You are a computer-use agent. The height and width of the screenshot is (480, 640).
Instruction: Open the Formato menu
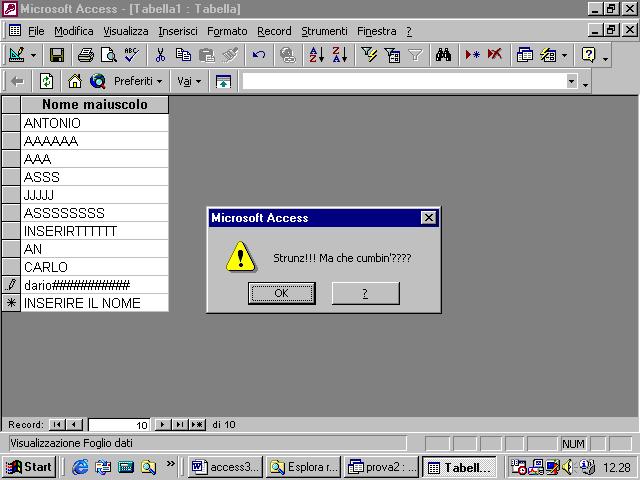click(x=227, y=31)
